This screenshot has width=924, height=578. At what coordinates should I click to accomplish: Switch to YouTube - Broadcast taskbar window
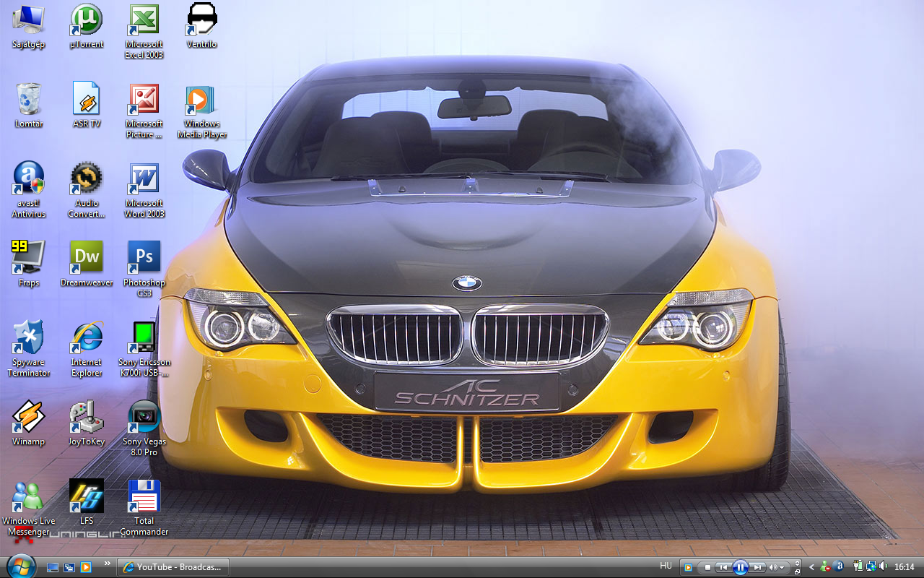173,567
